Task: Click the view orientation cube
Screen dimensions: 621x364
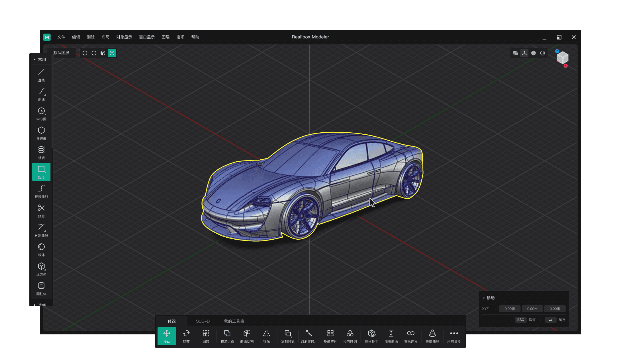Action: pyautogui.click(x=562, y=58)
